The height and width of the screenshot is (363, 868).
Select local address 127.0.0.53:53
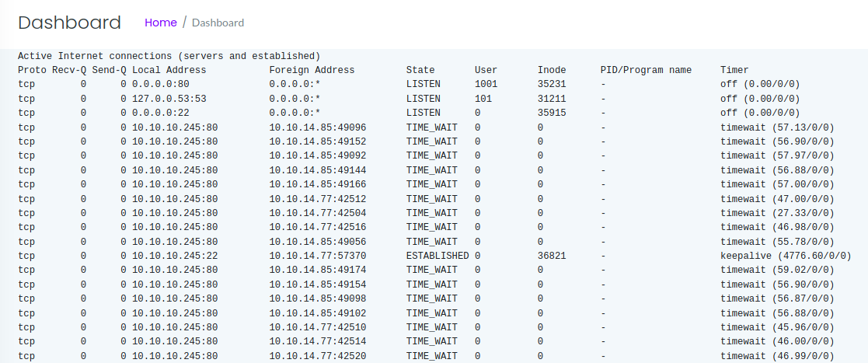[x=169, y=99]
